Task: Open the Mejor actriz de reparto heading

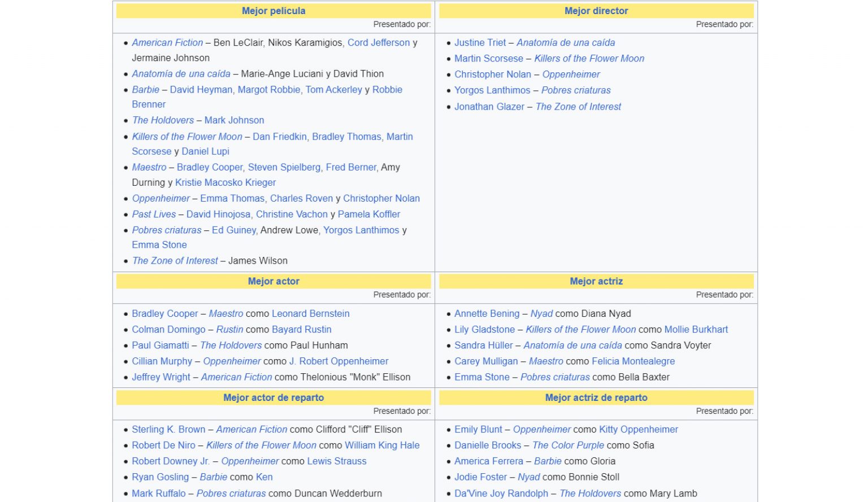Action: (596, 398)
